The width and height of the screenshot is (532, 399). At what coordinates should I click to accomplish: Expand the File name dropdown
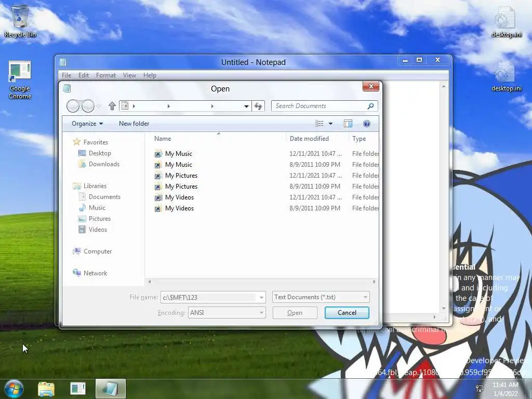click(261, 298)
